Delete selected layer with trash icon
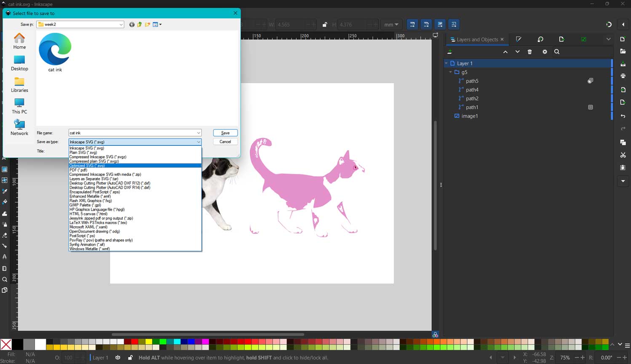The width and height of the screenshot is (631, 364). [x=529, y=51]
